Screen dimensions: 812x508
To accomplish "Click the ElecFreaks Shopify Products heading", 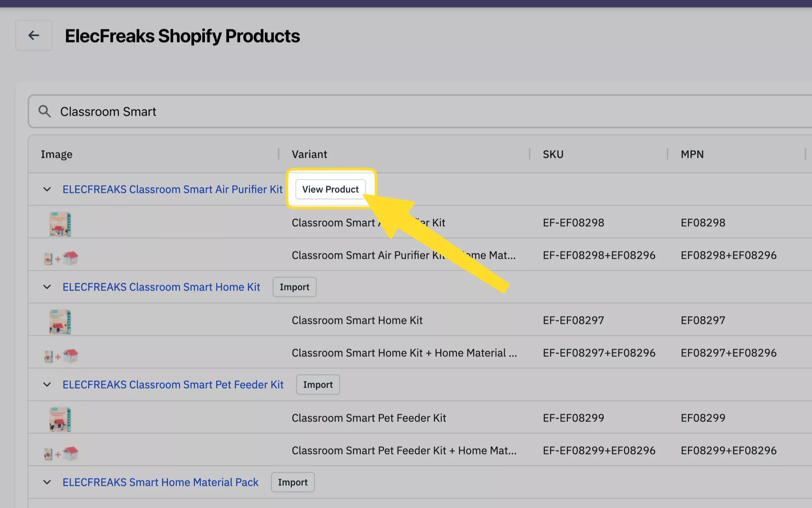I will (x=182, y=36).
